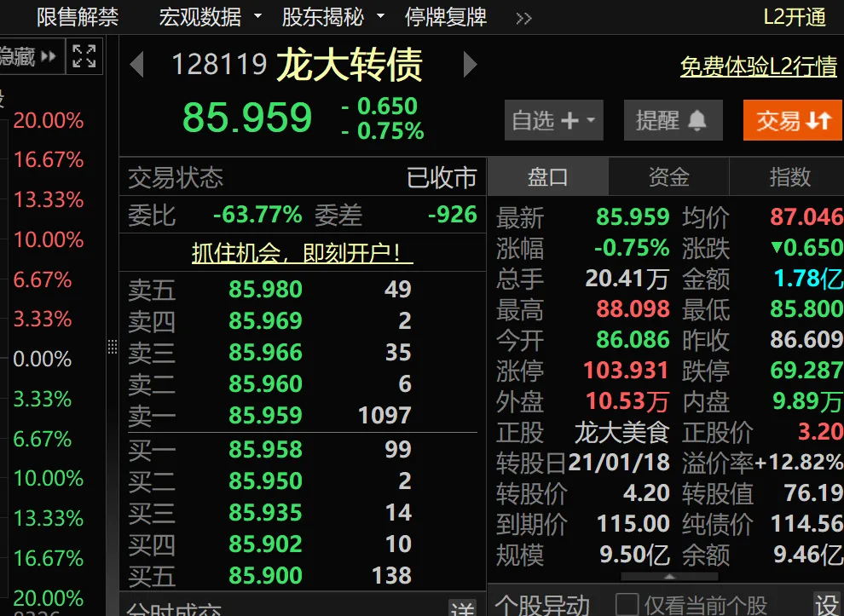
Task: Click the 涨停 value 103.931
Action: [x=626, y=370]
